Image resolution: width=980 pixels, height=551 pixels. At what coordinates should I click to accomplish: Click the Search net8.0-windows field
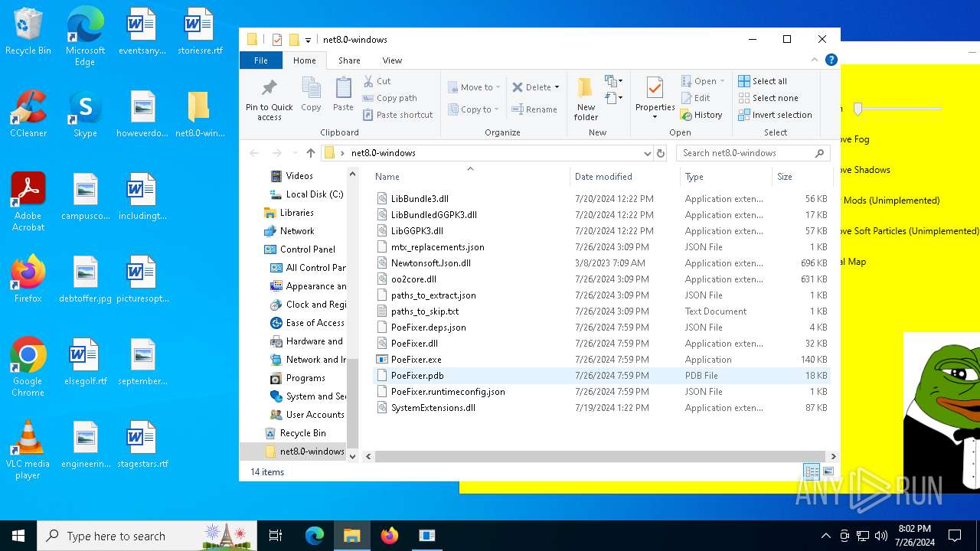point(753,153)
